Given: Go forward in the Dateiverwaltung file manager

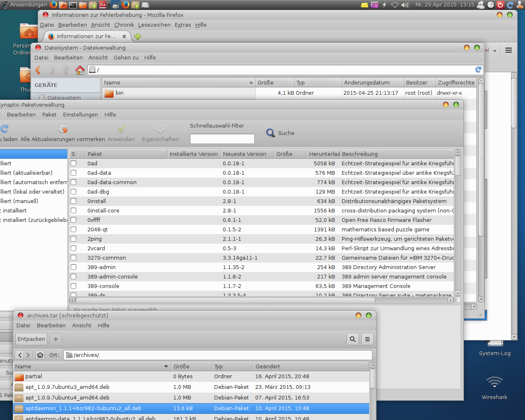Looking at the screenshot, I should click(52, 70).
